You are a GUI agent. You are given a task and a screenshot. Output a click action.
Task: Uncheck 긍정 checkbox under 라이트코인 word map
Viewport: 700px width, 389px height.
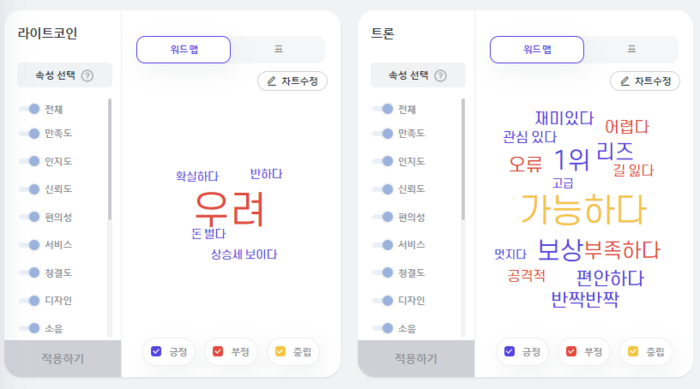[x=156, y=351]
